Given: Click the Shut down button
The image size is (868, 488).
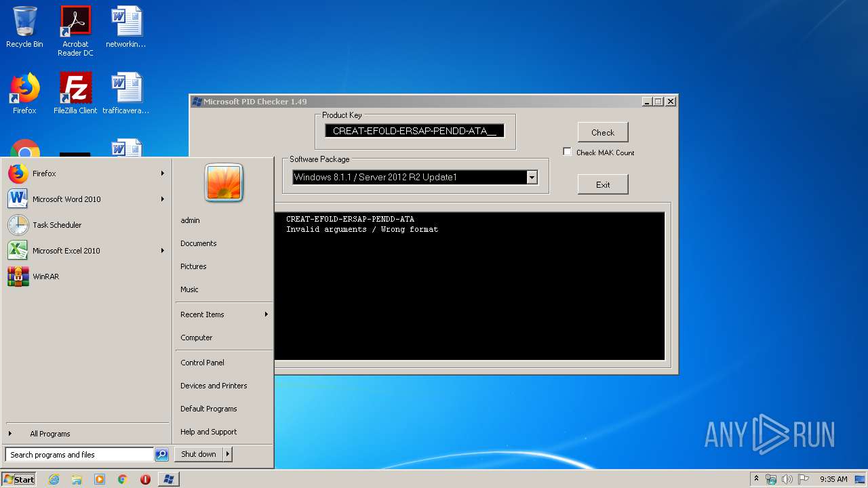Looking at the screenshot, I should click(199, 454).
